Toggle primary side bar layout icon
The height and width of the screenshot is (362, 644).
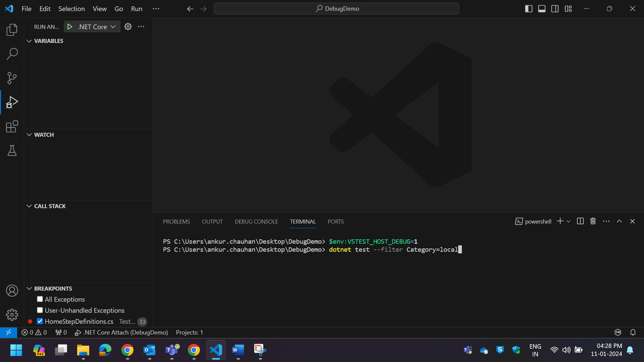(x=529, y=9)
